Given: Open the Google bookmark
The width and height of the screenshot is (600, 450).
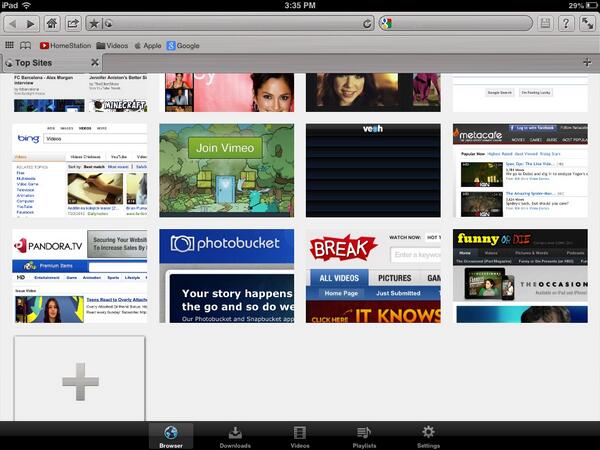Looking at the screenshot, I should [x=183, y=46].
